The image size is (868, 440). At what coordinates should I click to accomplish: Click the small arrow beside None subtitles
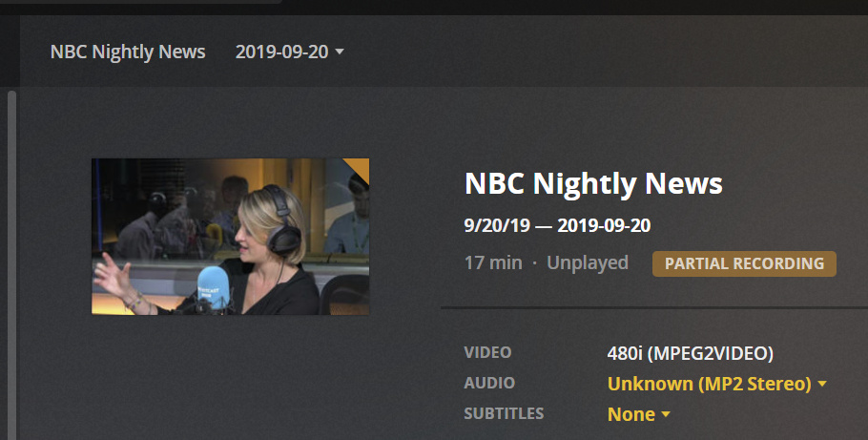[666, 414]
